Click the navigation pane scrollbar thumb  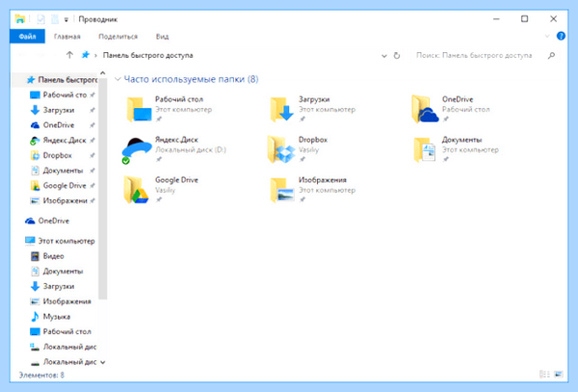[103, 188]
